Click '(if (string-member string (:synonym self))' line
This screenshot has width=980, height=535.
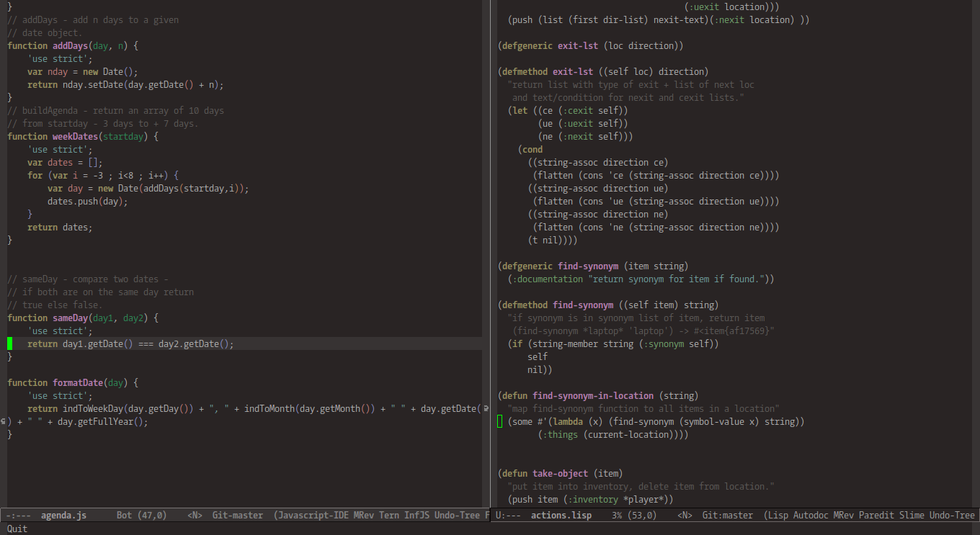pyautogui.click(x=613, y=344)
